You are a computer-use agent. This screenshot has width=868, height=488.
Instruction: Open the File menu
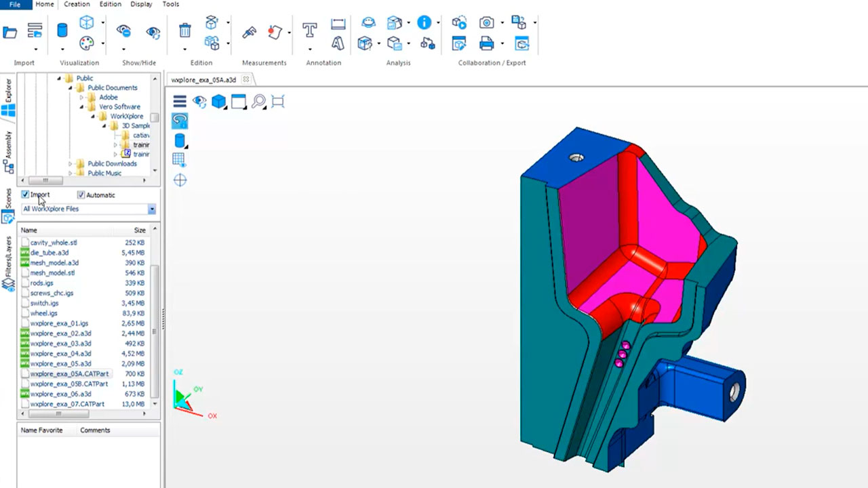14,4
